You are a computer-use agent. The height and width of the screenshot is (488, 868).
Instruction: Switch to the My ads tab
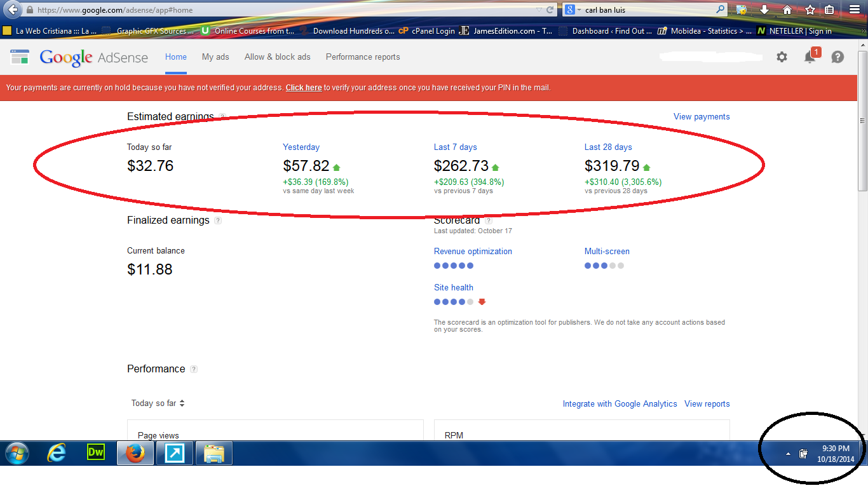pos(215,57)
